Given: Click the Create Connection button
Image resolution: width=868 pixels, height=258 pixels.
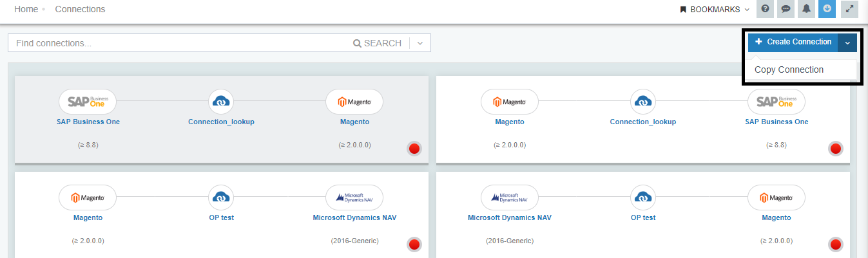Looking at the screenshot, I should (793, 42).
